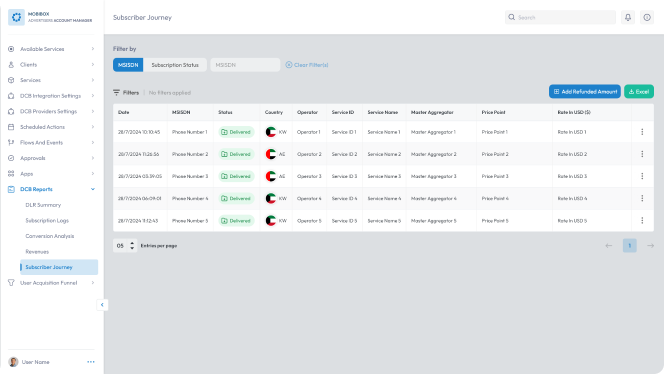Screen dimensions: 664x374
Task: Collapse DCB Reports chevron
Action: point(93,189)
